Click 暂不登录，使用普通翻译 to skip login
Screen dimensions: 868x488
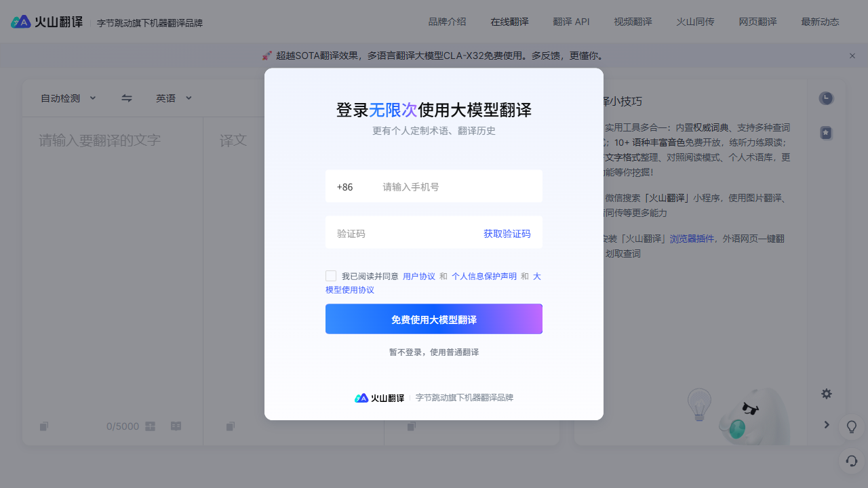434,352
